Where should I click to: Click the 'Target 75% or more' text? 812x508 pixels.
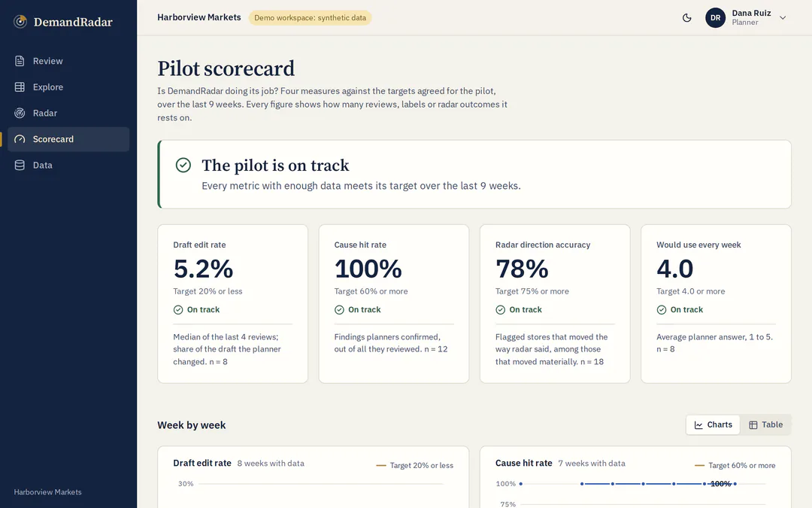(x=532, y=291)
